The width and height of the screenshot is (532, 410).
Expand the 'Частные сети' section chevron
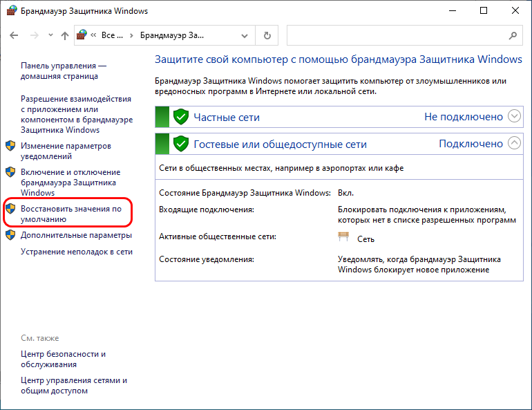click(x=514, y=116)
